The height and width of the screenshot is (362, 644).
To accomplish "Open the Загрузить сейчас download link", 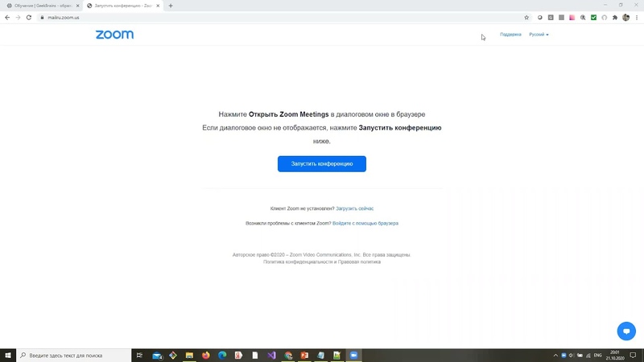I will coord(354,208).
